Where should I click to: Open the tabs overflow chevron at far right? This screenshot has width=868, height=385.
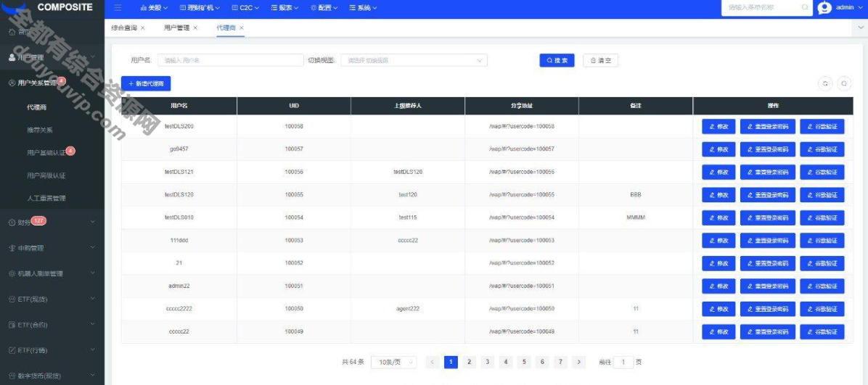pyautogui.click(x=861, y=28)
